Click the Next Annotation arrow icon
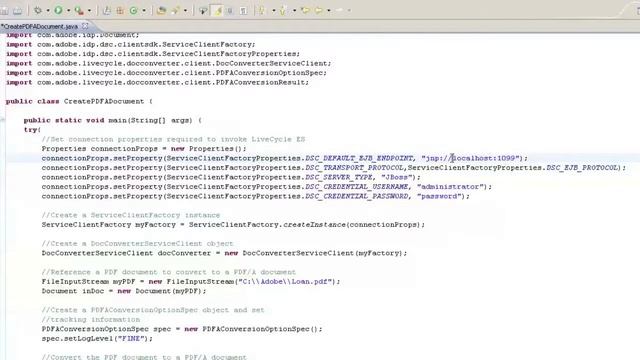This screenshot has width=640, height=360. pyautogui.click(x=262, y=11)
